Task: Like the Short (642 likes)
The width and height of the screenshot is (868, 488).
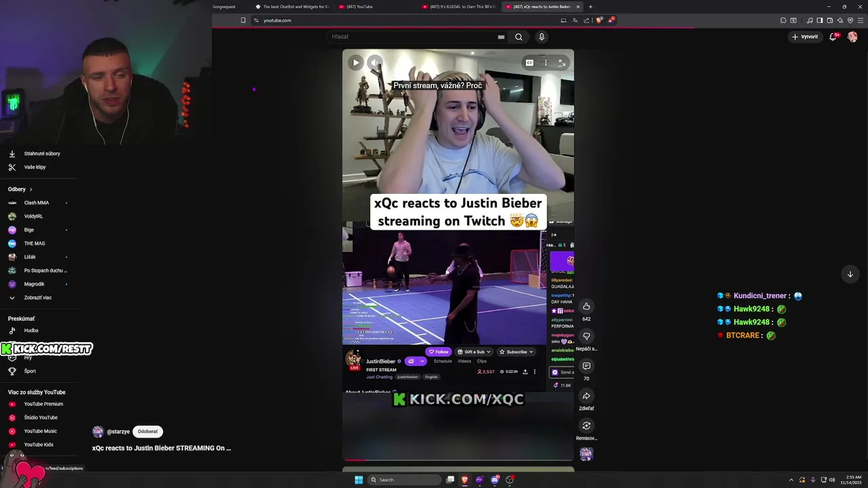Action: (587, 306)
